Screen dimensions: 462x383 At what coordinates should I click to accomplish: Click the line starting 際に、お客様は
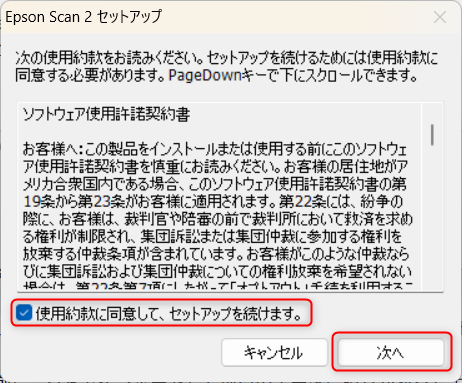[218, 219]
